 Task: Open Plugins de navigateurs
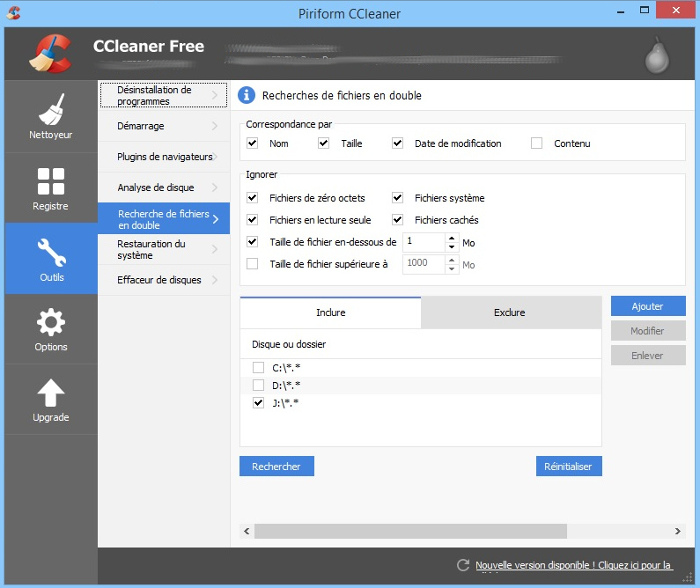click(x=163, y=157)
